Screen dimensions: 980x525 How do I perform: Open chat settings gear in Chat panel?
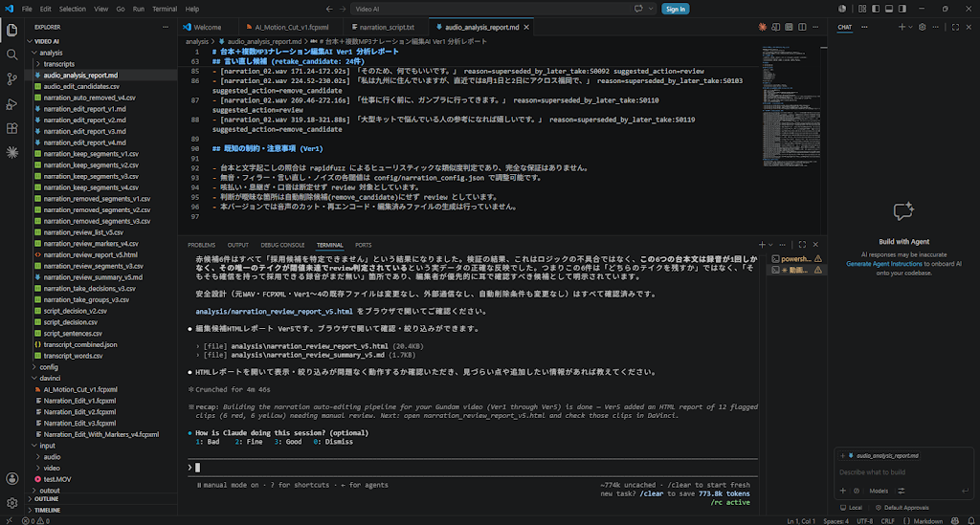point(922,27)
